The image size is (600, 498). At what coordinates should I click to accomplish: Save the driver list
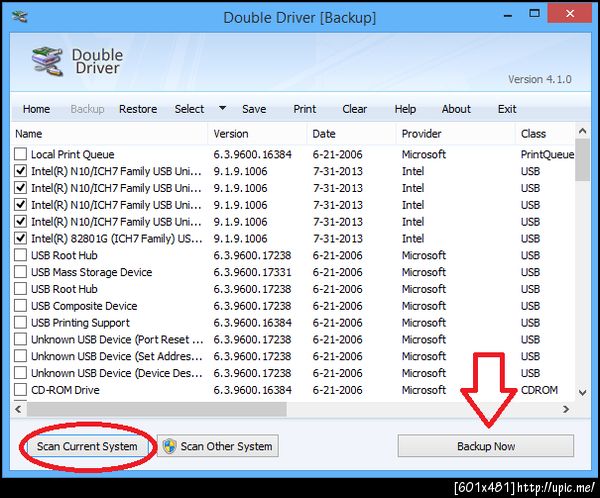tap(254, 109)
